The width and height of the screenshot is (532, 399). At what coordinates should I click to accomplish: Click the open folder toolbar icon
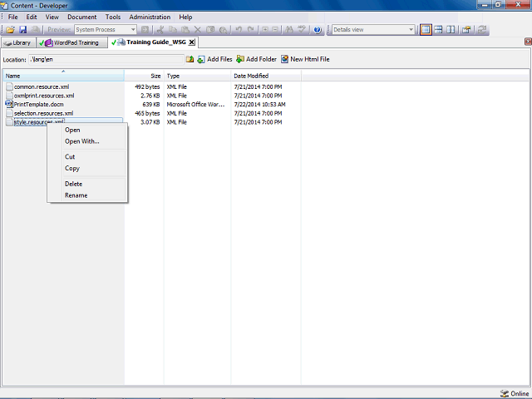click(x=11, y=30)
